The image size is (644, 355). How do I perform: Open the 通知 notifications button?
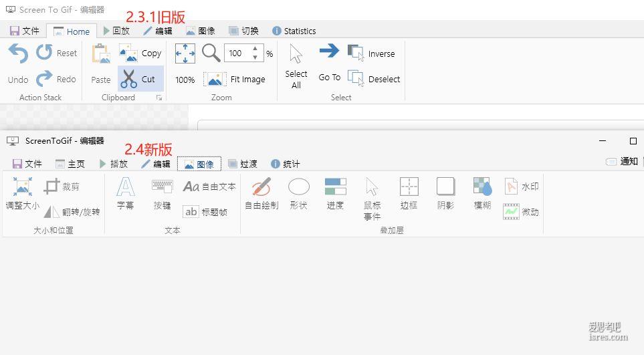622,162
